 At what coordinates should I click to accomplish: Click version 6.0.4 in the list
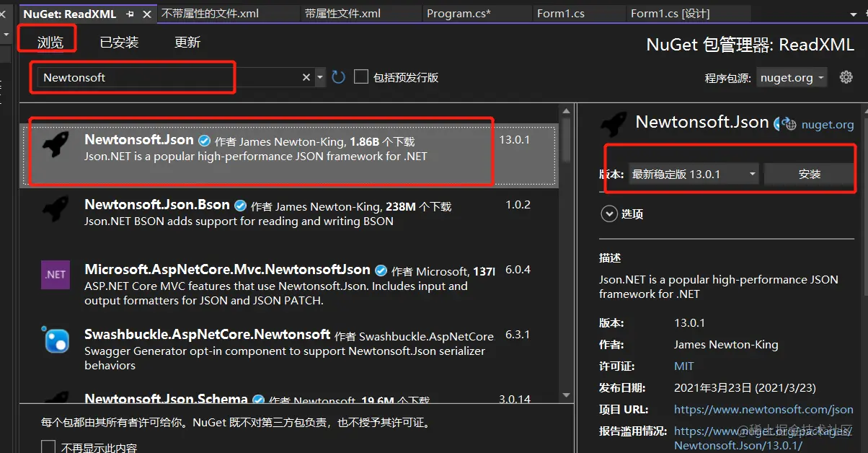coord(518,270)
